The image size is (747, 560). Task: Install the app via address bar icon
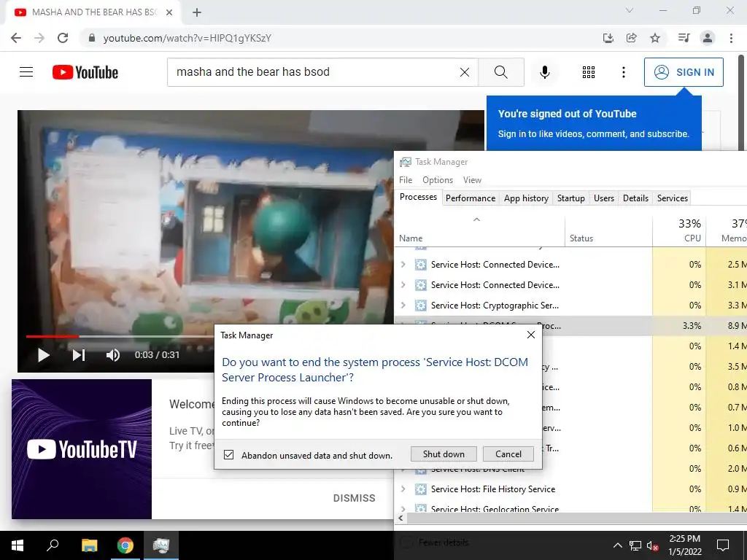[x=608, y=38]
